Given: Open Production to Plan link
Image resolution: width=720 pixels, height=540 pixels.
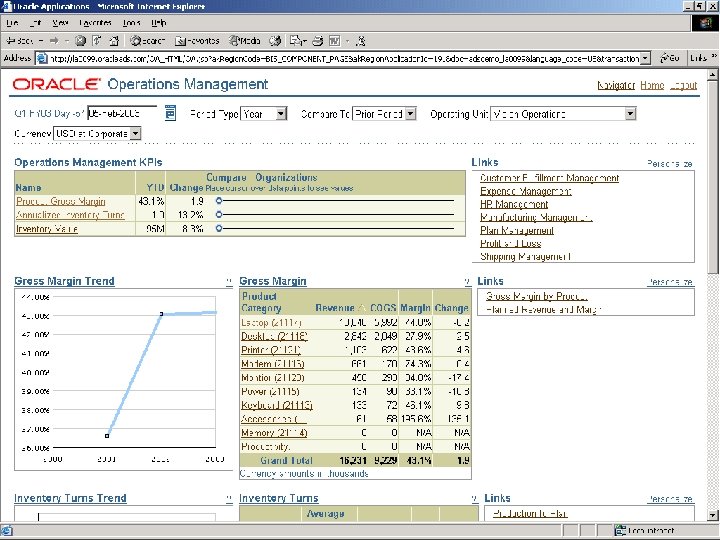Looking at the screenshot, I should [x=530, y=513].
